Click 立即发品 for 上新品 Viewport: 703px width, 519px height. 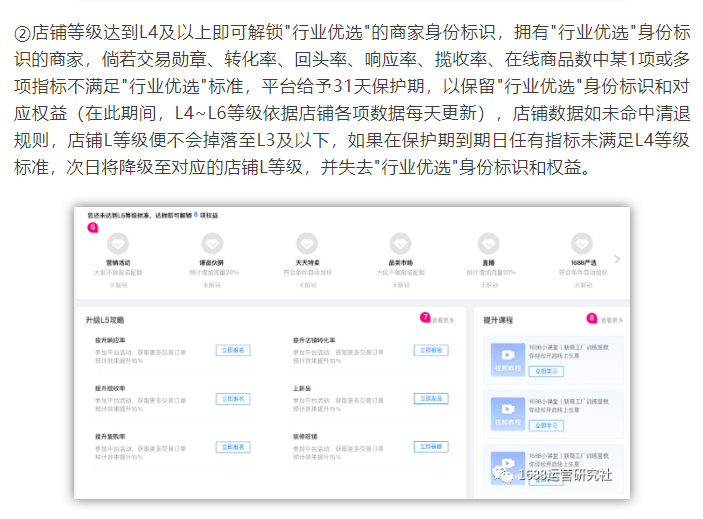click(430, 398)
